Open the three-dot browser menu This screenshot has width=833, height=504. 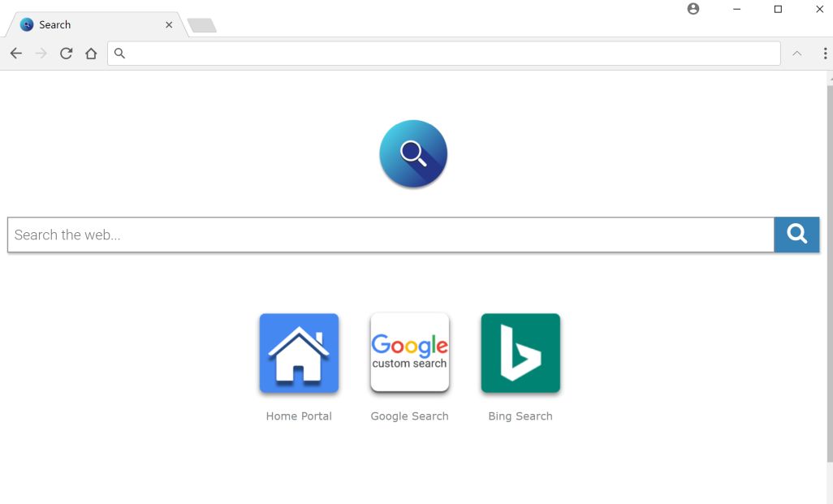825,53
